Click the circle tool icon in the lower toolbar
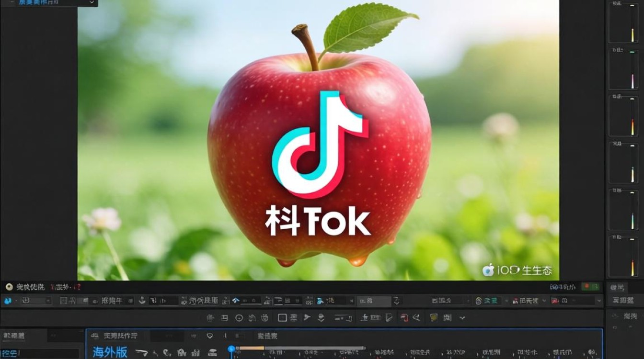Screen dimensions: 644x359 (239, 318)
